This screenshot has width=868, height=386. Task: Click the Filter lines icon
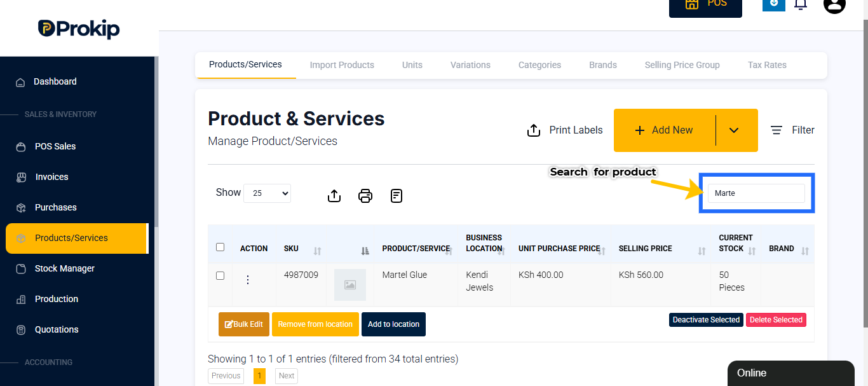(776, 130)
